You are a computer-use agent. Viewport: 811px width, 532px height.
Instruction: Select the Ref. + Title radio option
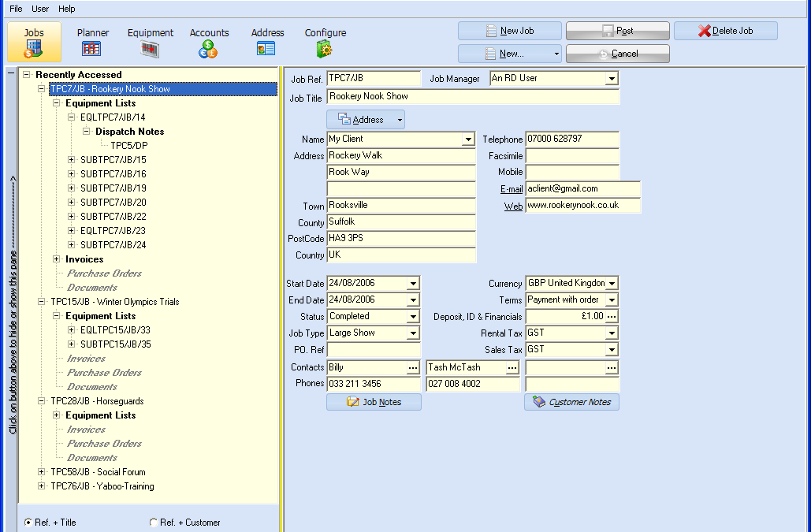coord(29,522)
